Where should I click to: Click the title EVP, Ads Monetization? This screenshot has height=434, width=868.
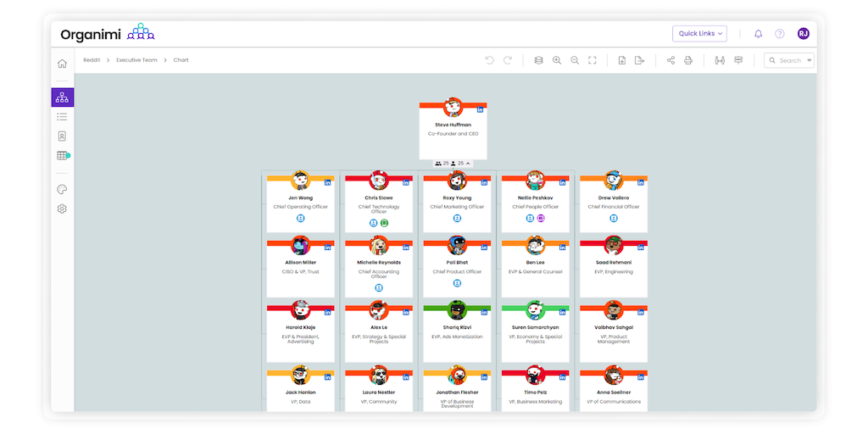(457, 337)
